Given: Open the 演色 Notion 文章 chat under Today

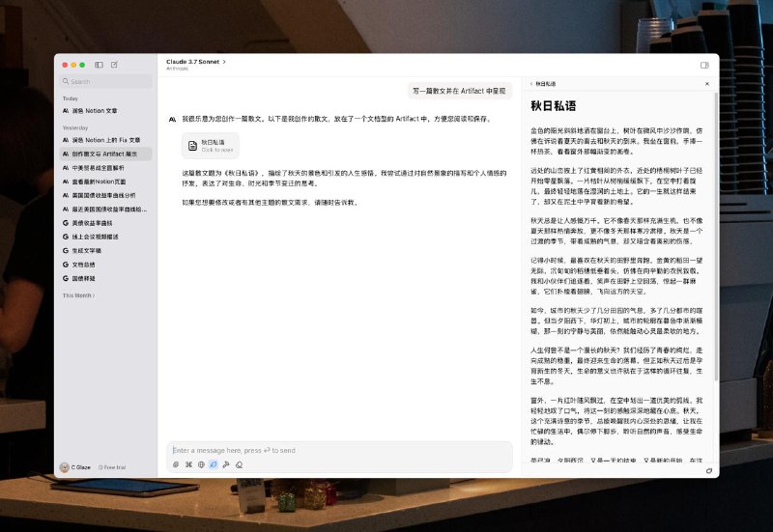Looking at the screenshot, I should coord(95,111).
